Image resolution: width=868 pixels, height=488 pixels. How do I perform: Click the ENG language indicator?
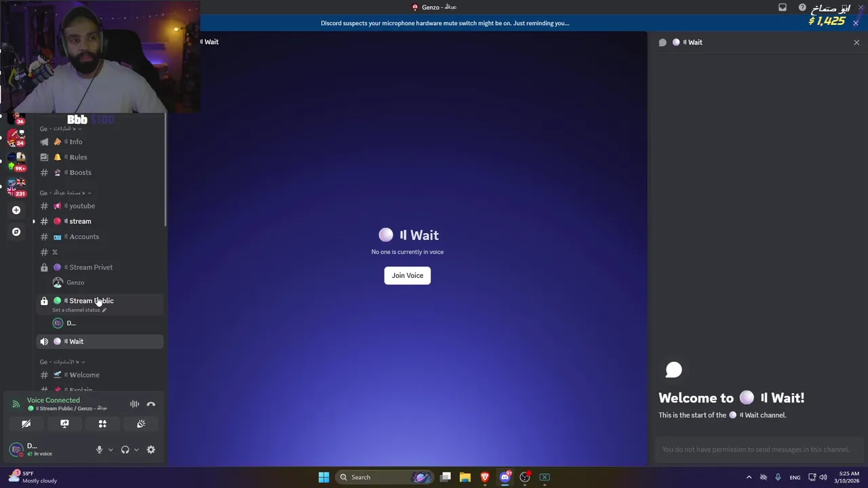click(x=795, y=477)
